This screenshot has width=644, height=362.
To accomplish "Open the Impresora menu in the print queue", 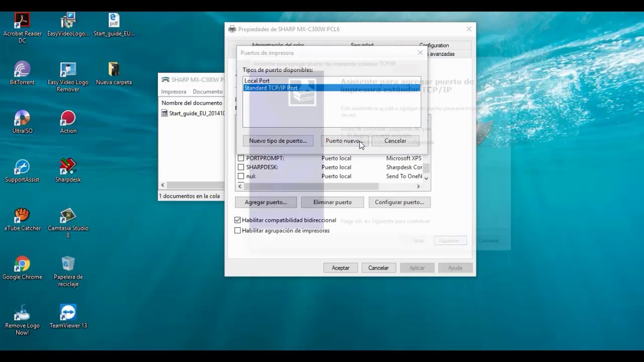I will pos(174,92).
